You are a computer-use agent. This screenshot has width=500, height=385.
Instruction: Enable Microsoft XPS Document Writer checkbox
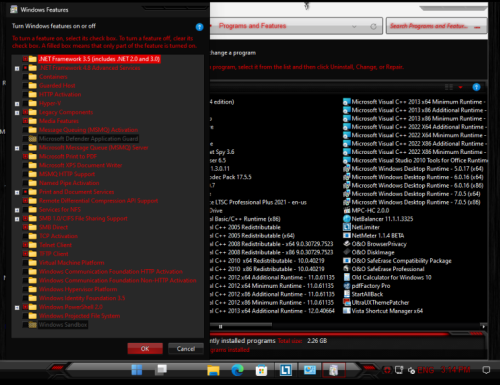coord(25,165)
